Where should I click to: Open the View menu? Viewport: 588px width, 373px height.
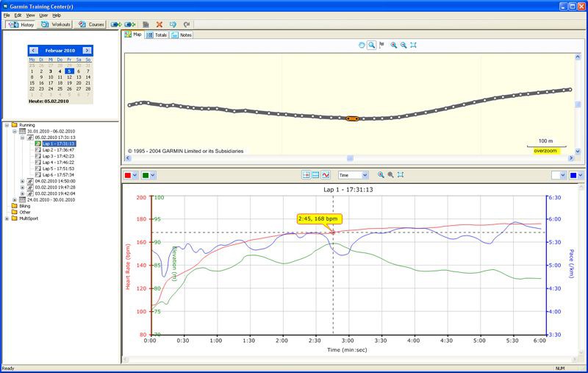tap(30, 15)
